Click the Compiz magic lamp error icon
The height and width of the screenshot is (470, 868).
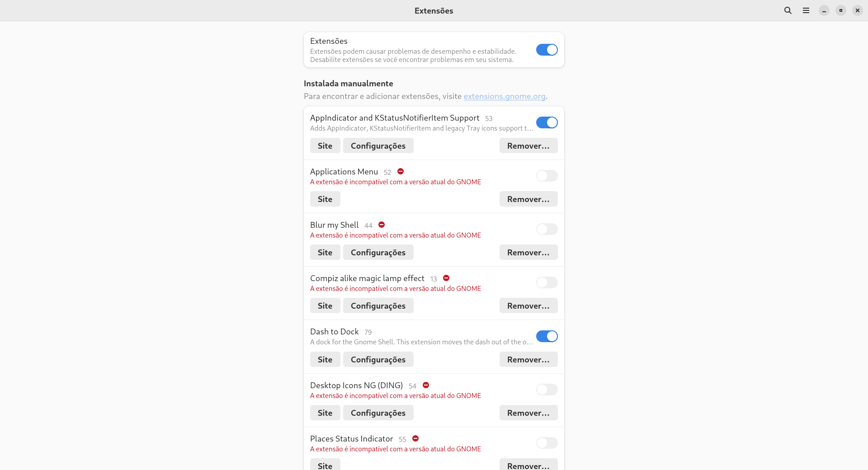[x=446, y=278]
